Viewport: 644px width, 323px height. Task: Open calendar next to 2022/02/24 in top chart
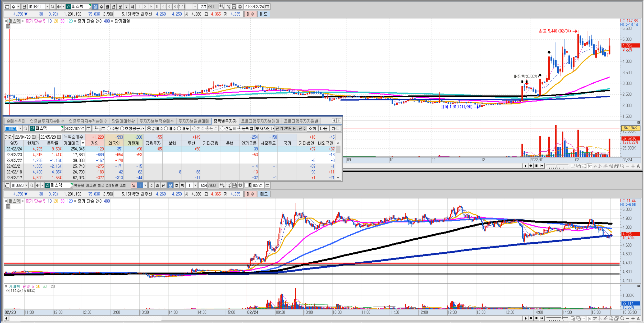[x=267, y=7]
